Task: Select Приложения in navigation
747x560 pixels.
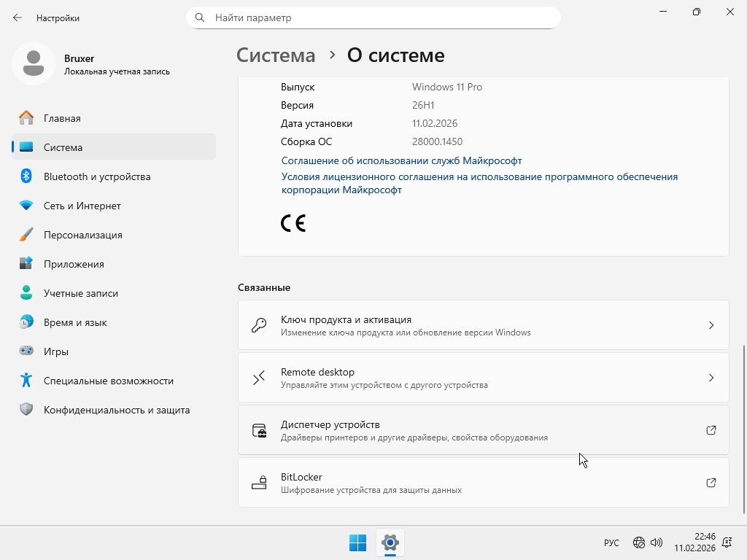Action: point(114,264)
